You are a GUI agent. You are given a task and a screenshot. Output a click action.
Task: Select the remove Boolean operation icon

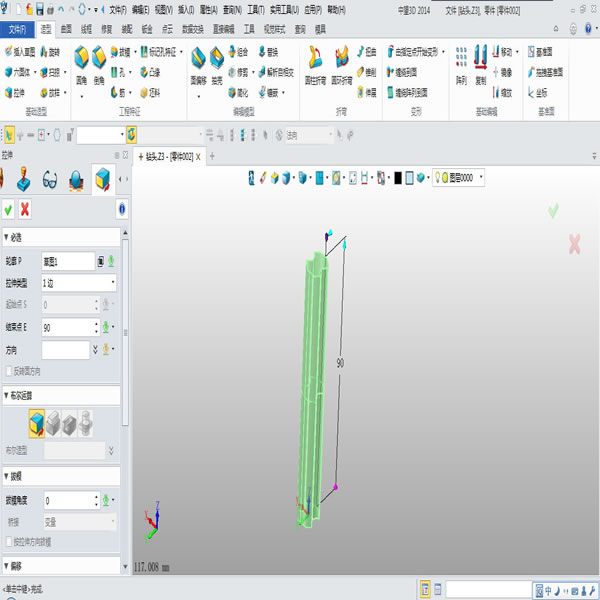[69, 423]
